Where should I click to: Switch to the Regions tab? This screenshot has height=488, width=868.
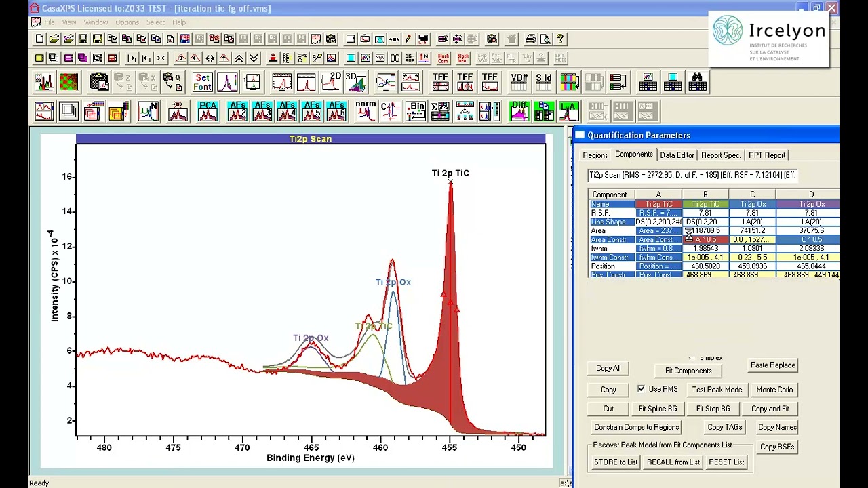click(595, 155)
